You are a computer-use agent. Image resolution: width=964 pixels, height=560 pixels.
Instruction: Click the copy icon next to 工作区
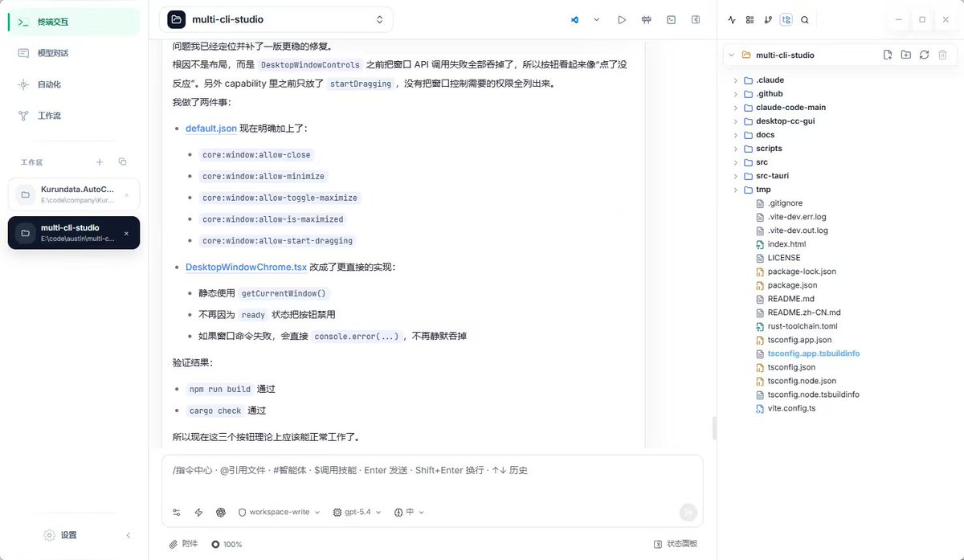pos(122,162)
